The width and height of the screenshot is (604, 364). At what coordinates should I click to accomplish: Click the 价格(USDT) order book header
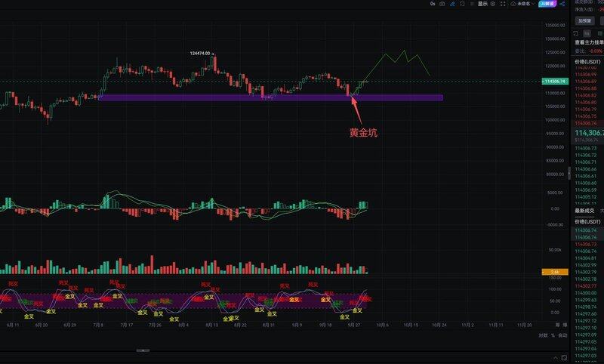[586, 60]
